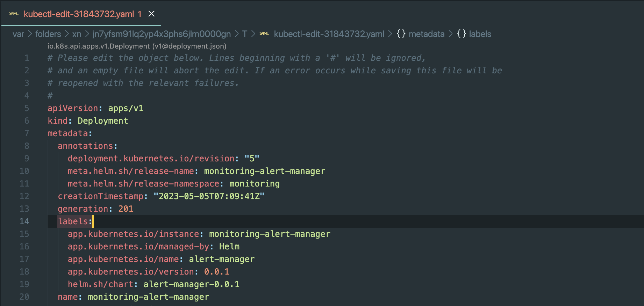Screen dimensions: 644x306
Task: Click the 'Deployment' value on the kind line
Action: point(103,121)
